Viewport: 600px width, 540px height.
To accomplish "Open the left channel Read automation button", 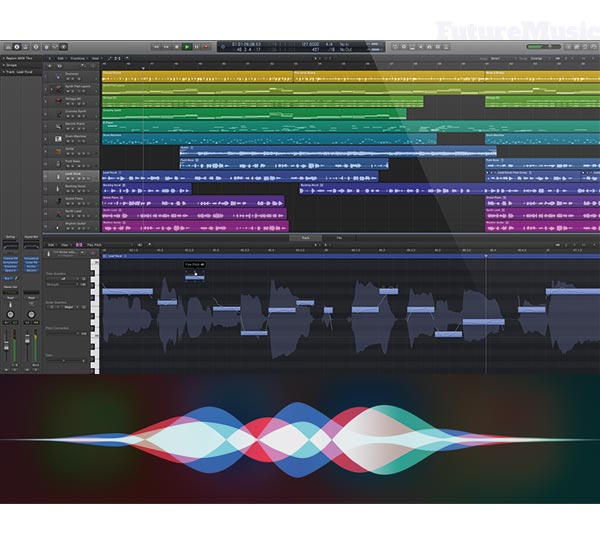I will coord(10,297).
